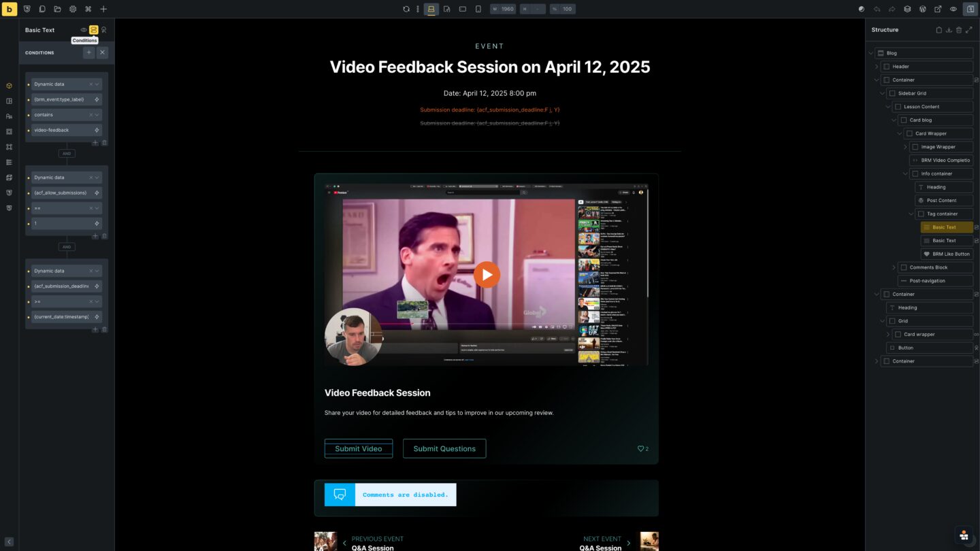Click the redo arrow icon

click(x=892, y=9)
